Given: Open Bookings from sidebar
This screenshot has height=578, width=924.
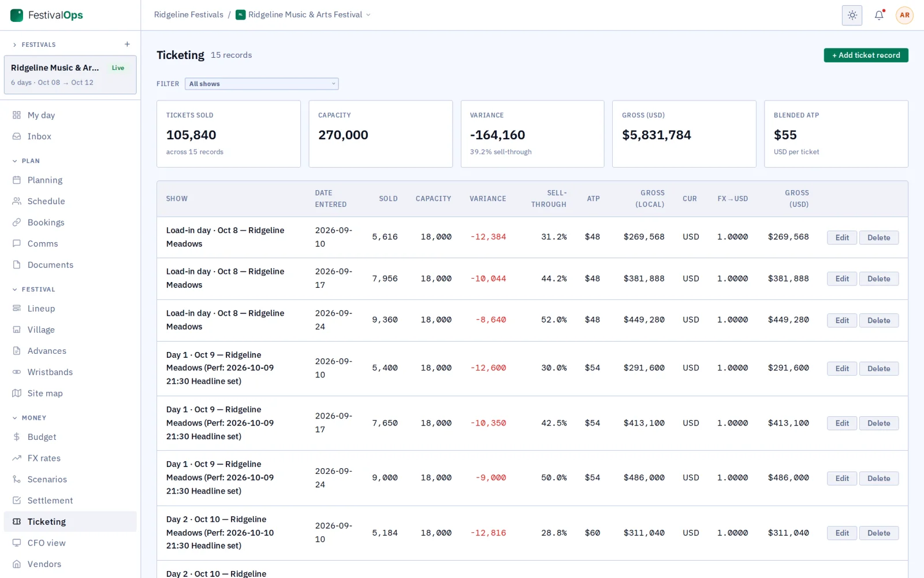Looking at the screenshot, I should click(70, 223).
